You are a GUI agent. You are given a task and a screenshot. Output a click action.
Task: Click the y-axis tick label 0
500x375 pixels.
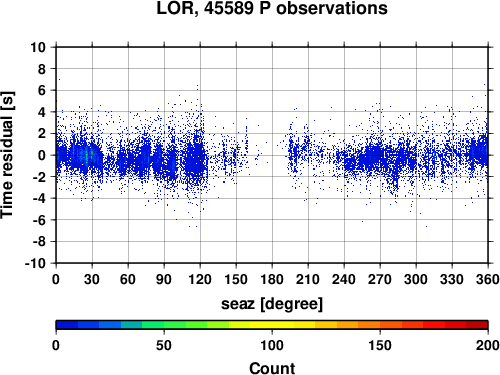(x=42, y=155)
